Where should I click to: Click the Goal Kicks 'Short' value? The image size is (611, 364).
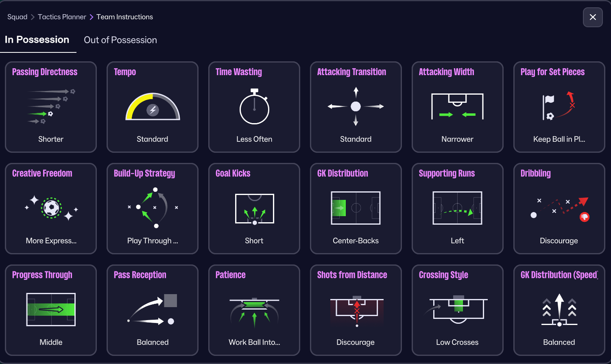click(x=254, y=240)
